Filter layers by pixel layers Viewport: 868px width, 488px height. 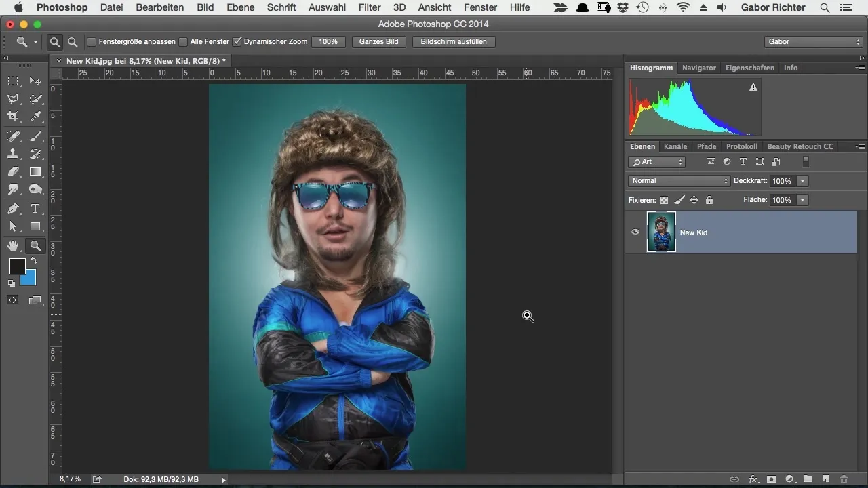(x=711, y=162)
